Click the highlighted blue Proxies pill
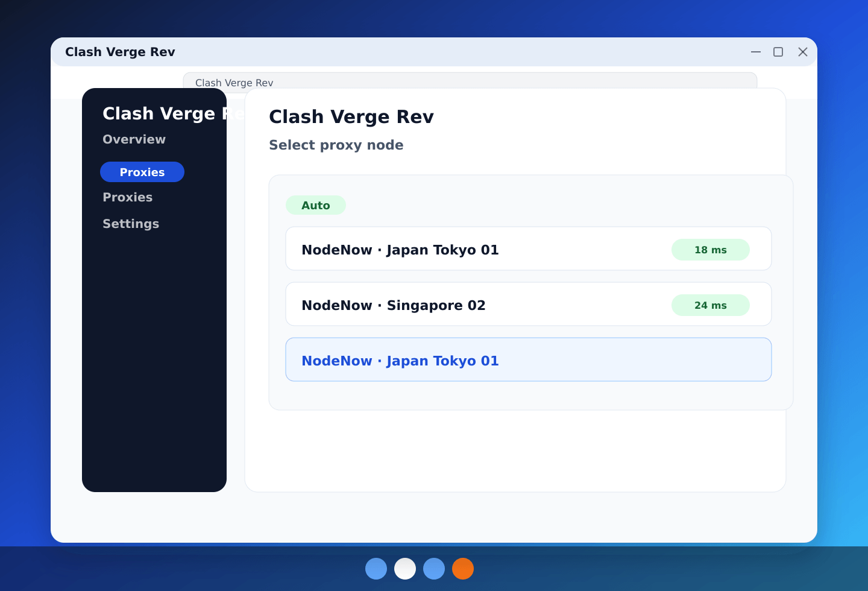This screenshot has height=591, width=868. point(142,172)
